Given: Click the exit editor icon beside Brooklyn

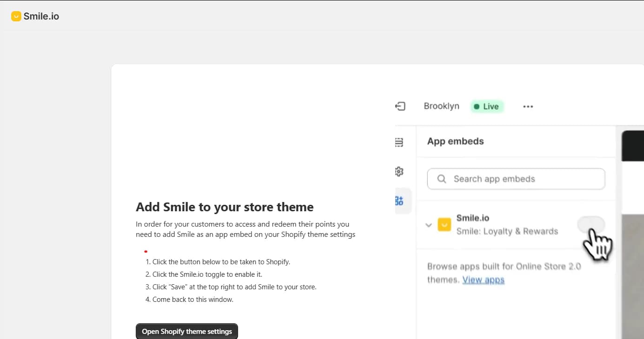Looking at the screenshot, I should pyautogui.click(x=400, y=106).
